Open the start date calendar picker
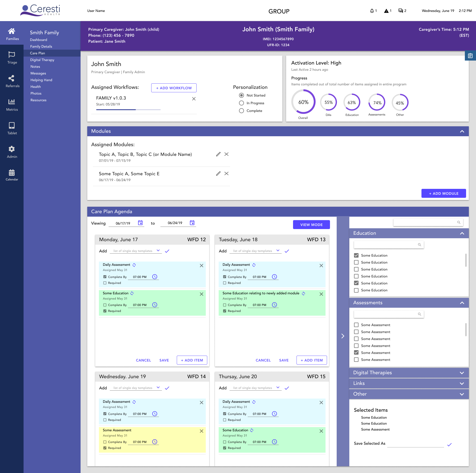Image resolution: width=476 pixels, height=473 pixels. click(x=140, y=223)
